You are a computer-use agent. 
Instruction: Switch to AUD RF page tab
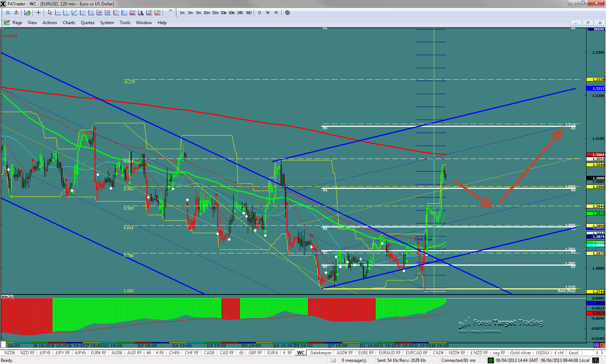coord(135,353)
